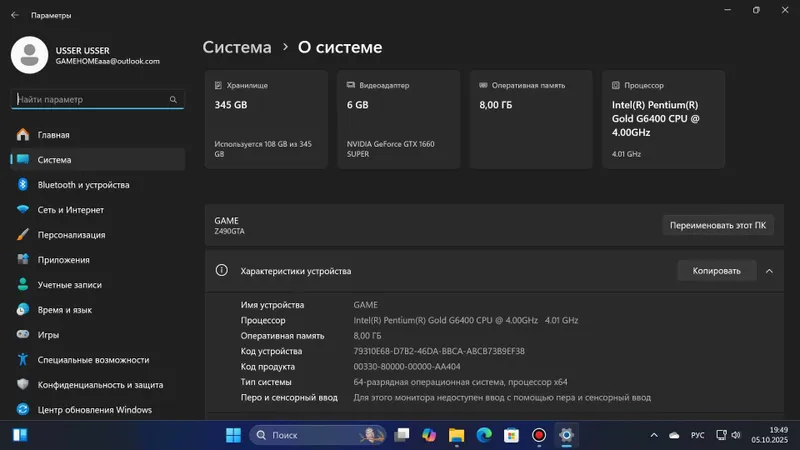The height and width of the screenshot is (450, 800).
Task: Open Время и язык settings
Action: 97,310
